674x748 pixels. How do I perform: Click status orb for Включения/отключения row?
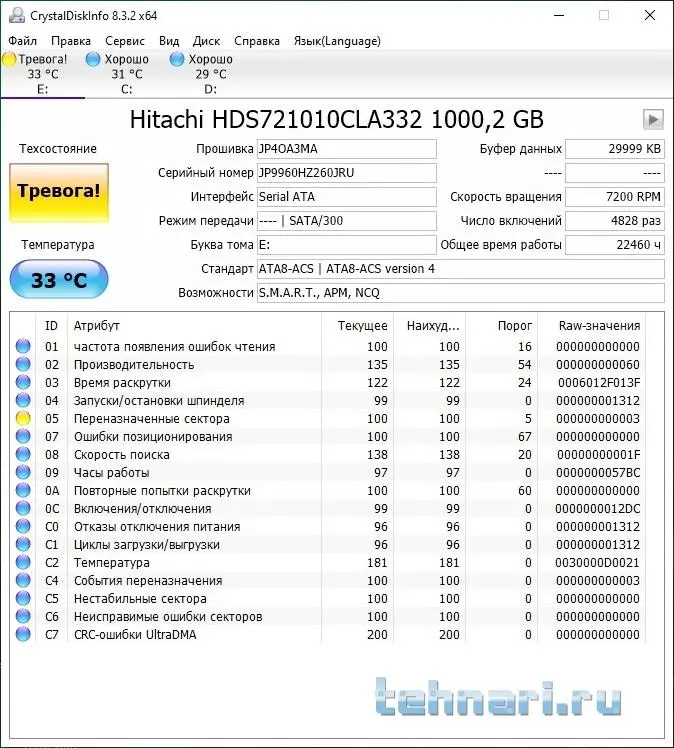coord(23,509)
